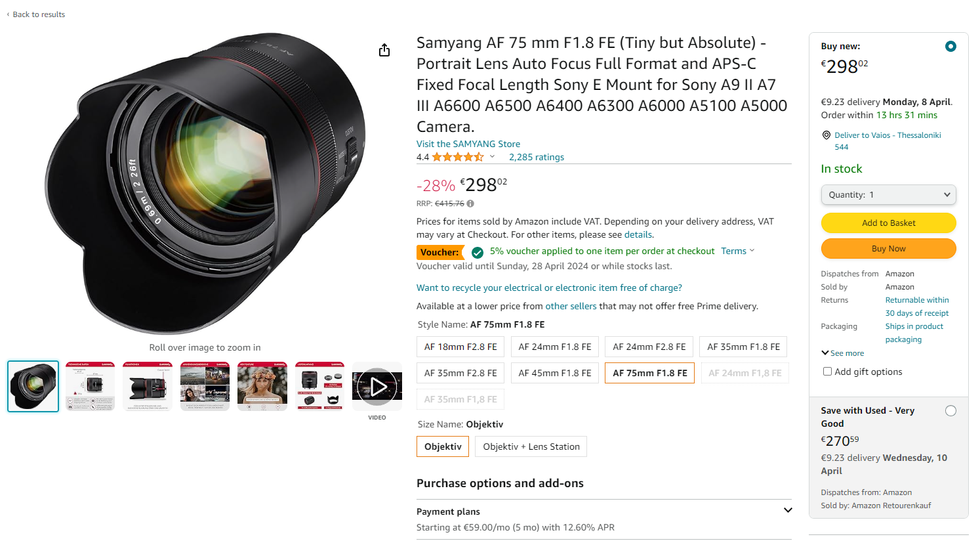Visit the SAMYANG Store link
This screenshot has width=980, height=541.
pos(468,144)
